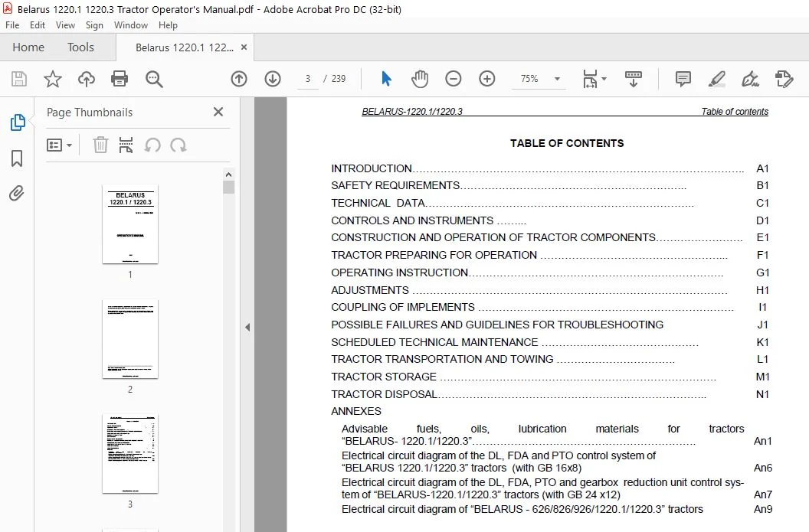Close the Belarus document tab
809x532 pixels.
click(244, 47)
